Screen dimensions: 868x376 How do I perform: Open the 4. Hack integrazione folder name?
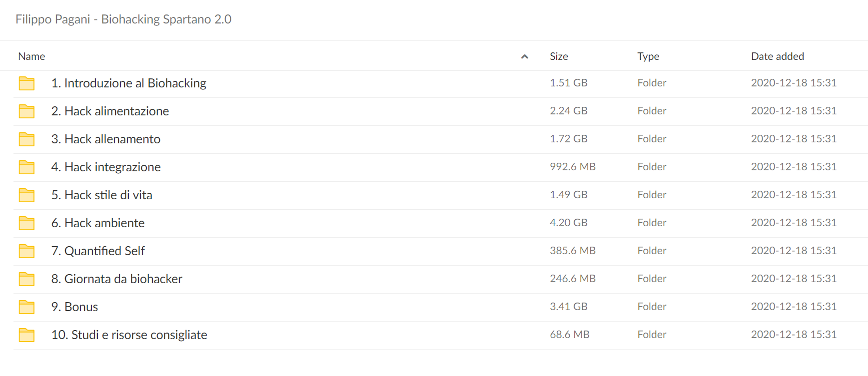tap(106, 167)
